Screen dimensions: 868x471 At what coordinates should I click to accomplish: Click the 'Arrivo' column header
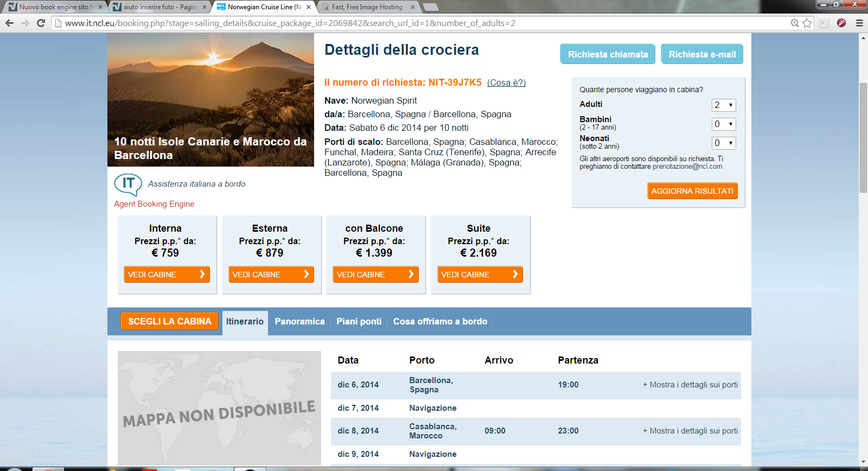[499, 360]
